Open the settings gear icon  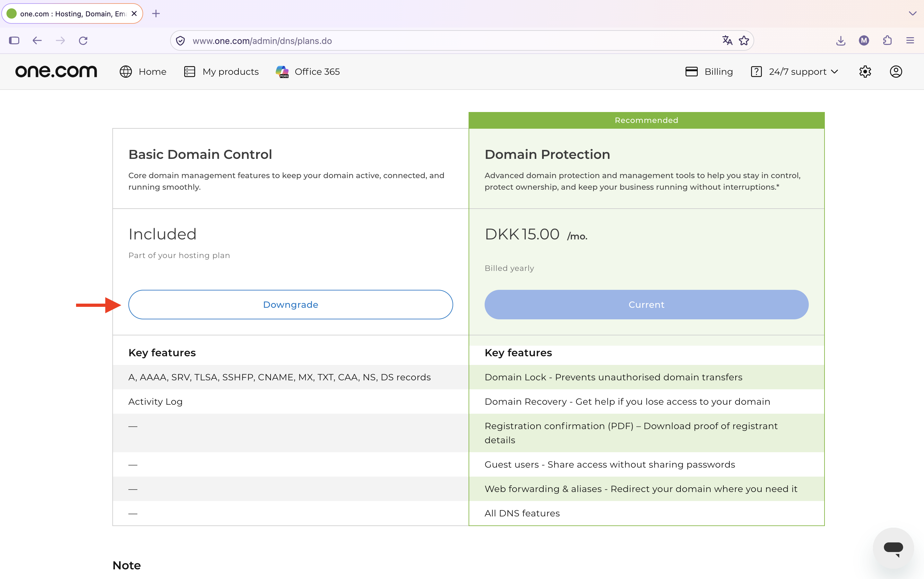[865, 72]
